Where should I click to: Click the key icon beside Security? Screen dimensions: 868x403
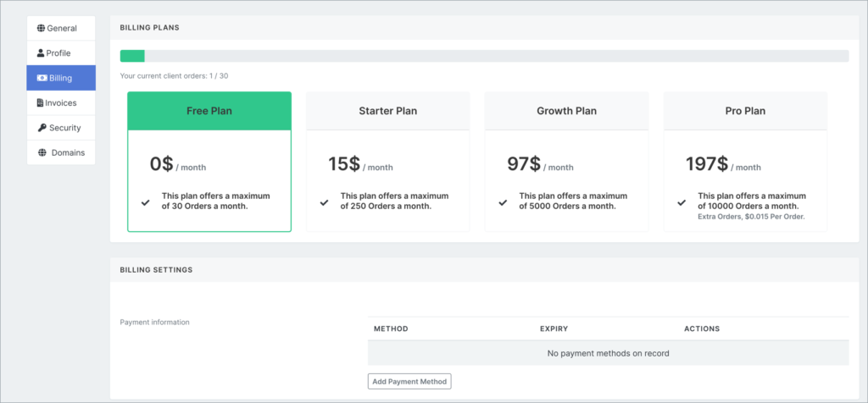pos(42,128)
